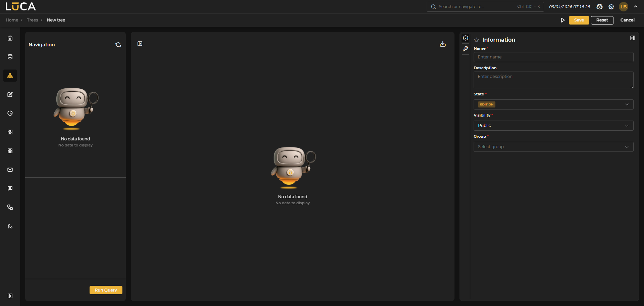The height and width of the screenshot is (306, 644).
Task: Click the download icon in canvas
Action: point(443,44)
